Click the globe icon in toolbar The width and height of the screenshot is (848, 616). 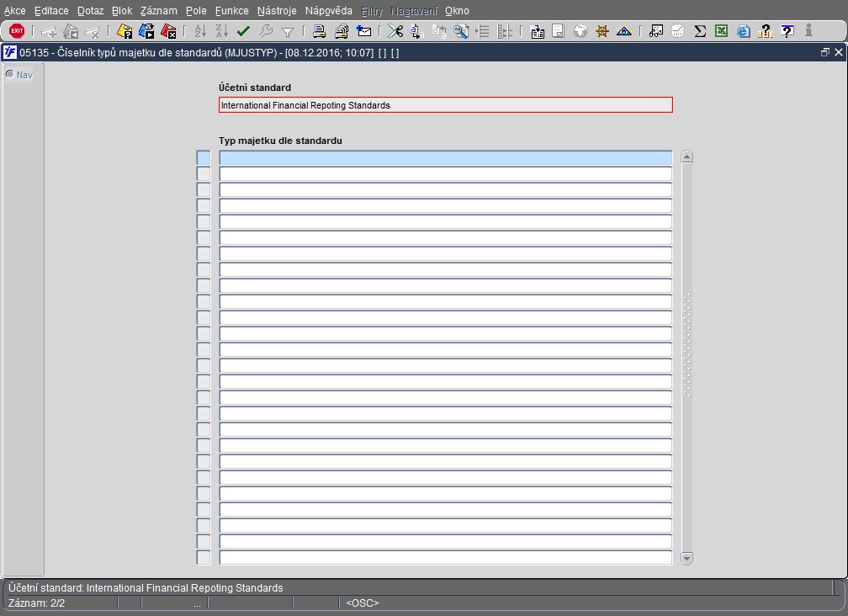click(x=580, y=31)
